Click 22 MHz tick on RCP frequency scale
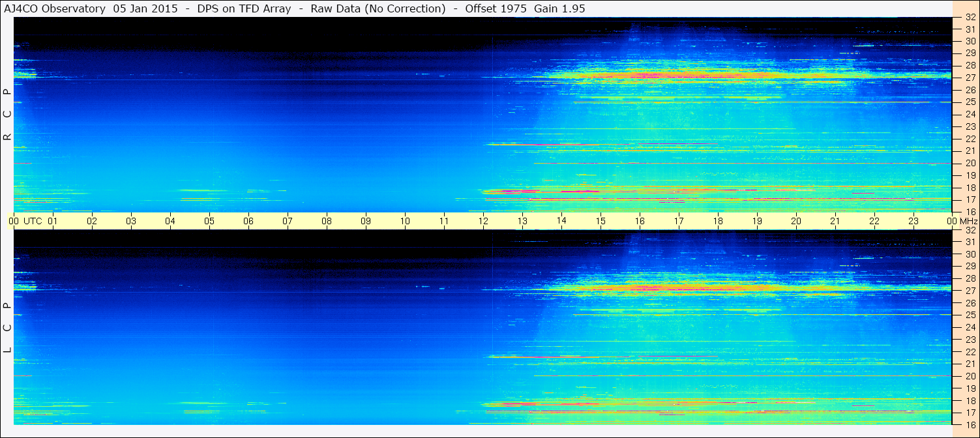Viewport: 980px width, 438px height. click(970, 139)
